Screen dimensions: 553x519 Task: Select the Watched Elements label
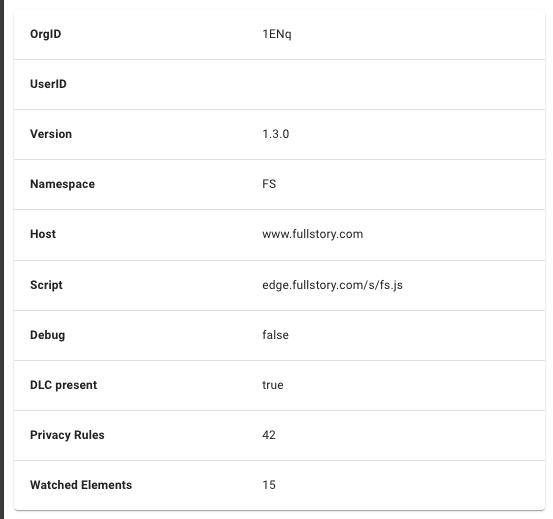coord(81,485)
